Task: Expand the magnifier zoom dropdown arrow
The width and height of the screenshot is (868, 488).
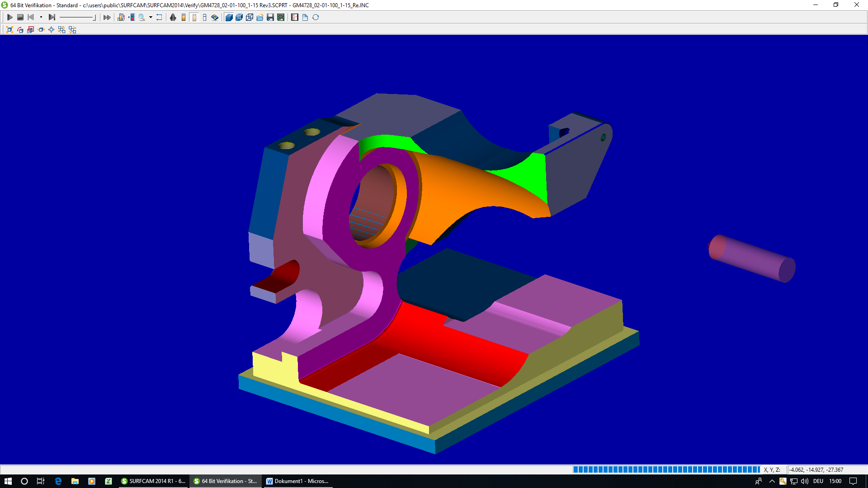Action: (151, 17)
